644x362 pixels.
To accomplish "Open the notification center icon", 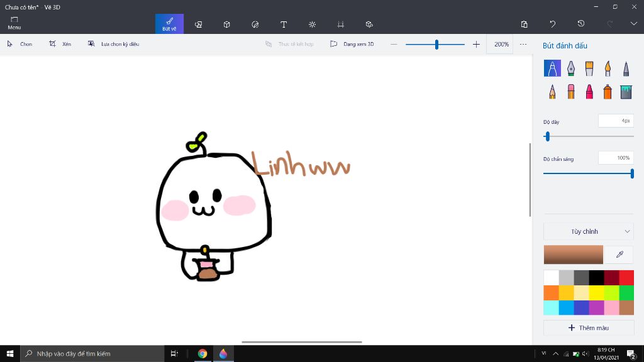I will 631,353.
